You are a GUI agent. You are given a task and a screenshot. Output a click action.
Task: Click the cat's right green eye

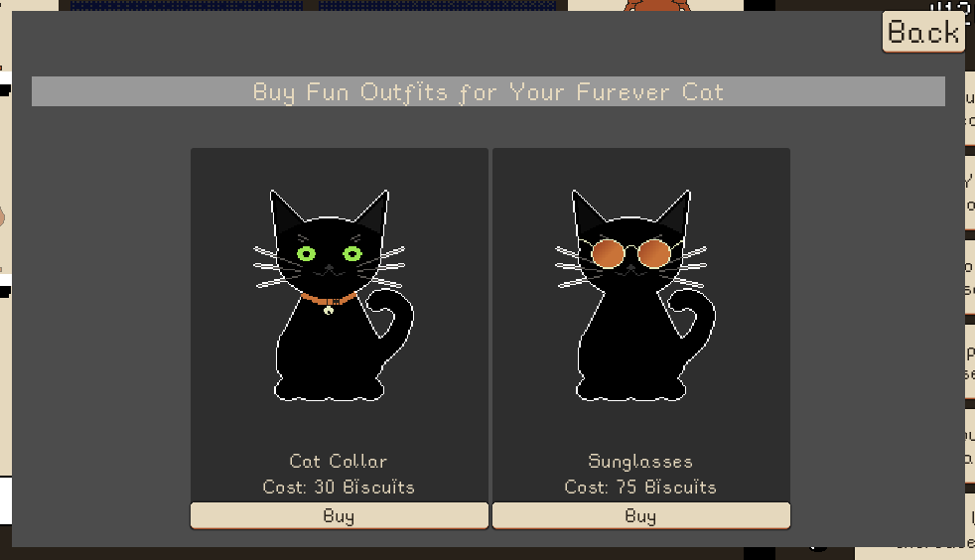352,253
